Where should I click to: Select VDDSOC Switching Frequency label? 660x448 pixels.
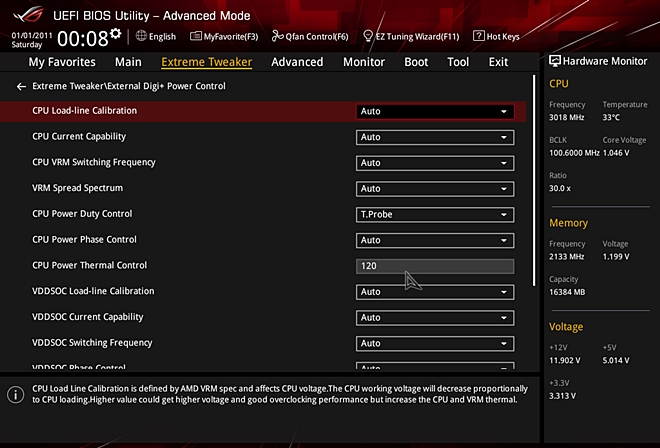coord(92,343)
